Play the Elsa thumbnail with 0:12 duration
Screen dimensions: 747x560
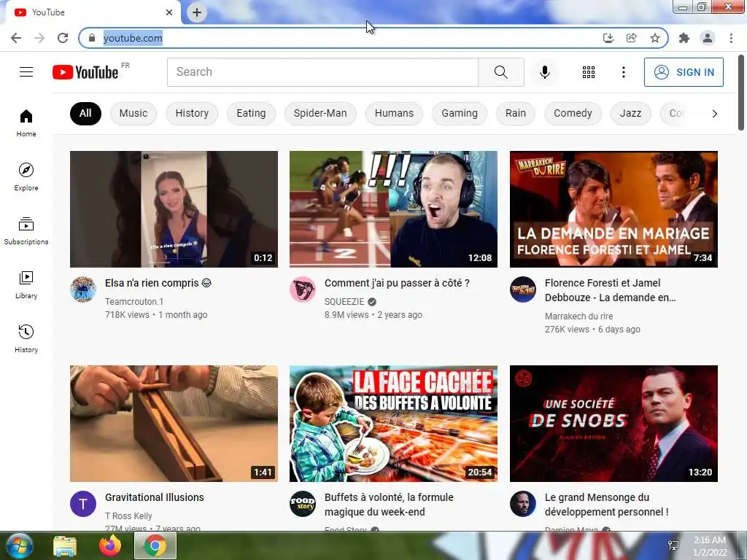(174, 209)
